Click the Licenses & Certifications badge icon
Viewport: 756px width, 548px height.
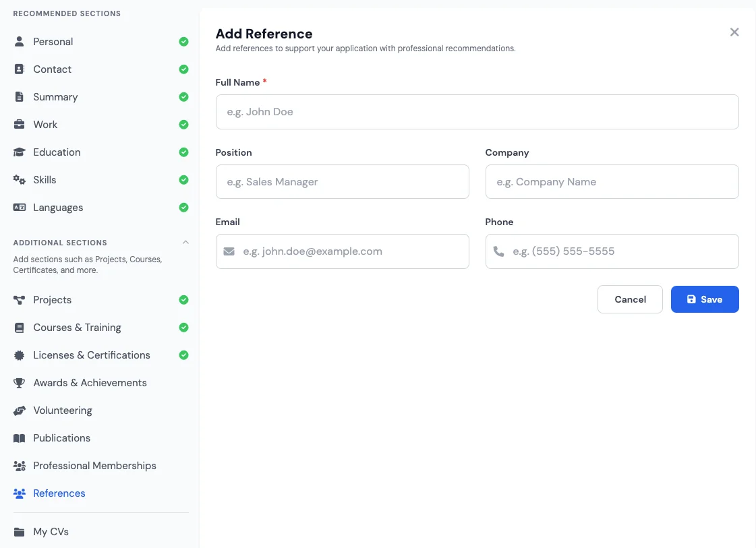20,355
